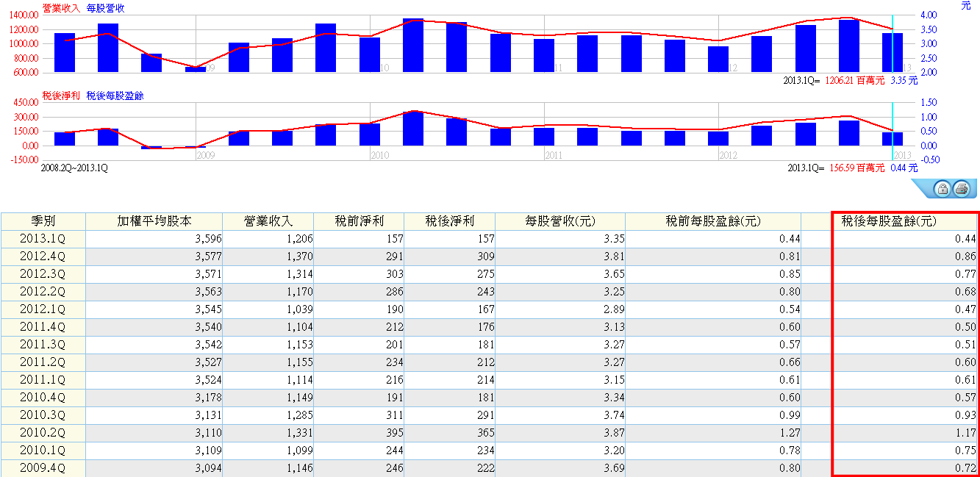980x477 pixels.
Task: Click the 稅前每股盈餘(元) column header
Action: click(713, 221)
